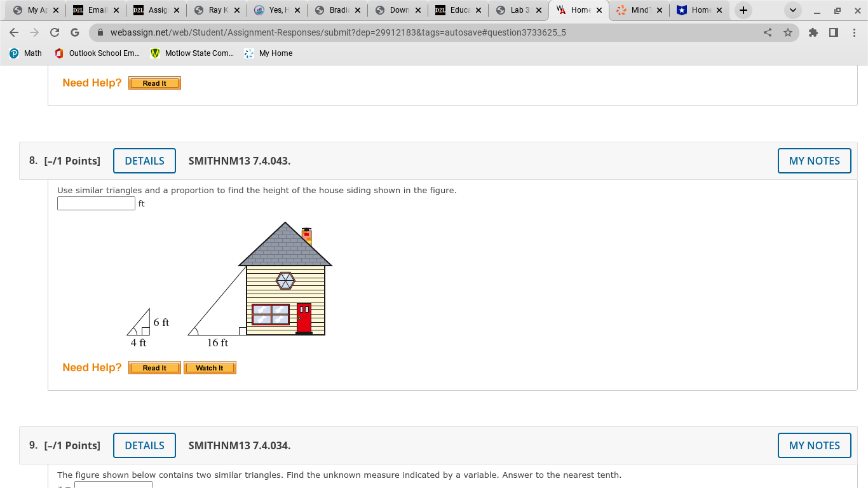Open DETAILS for question 9
Image resolution: width=868 pixels, height=488 pixels.
click(144, 445)
